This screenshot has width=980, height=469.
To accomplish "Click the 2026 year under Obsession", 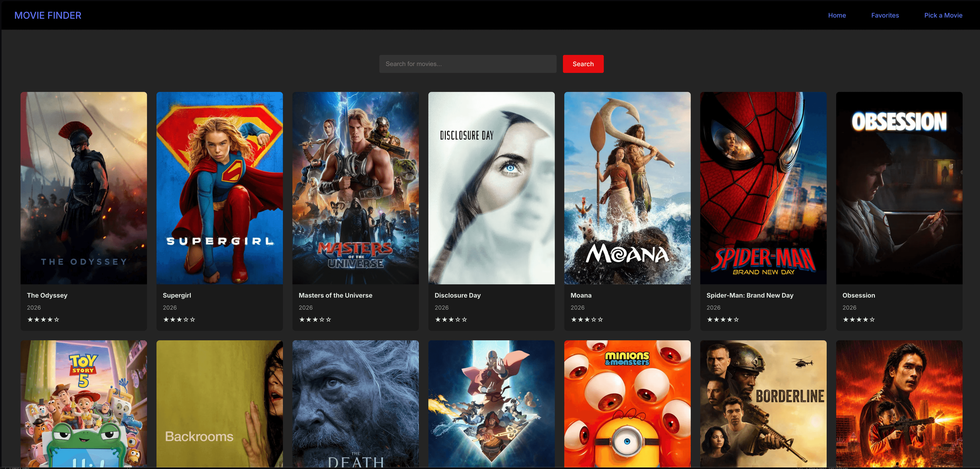I will [849, 308].
